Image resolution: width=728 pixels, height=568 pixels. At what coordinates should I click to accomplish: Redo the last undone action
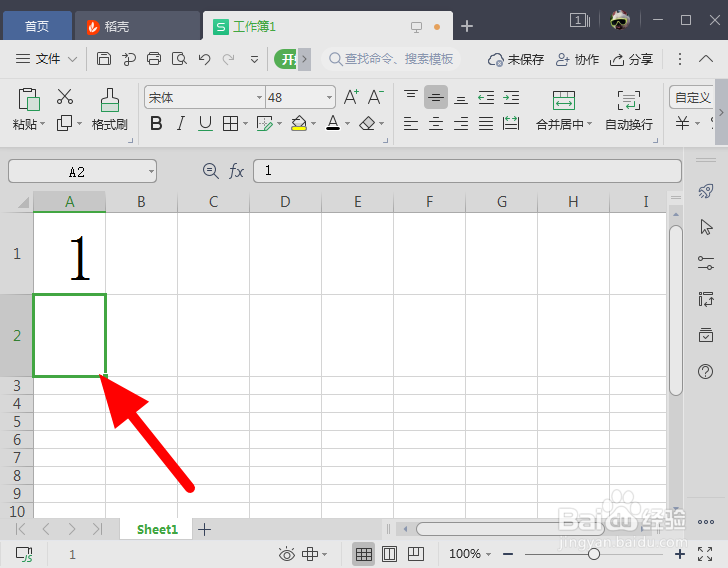point(228,59)
